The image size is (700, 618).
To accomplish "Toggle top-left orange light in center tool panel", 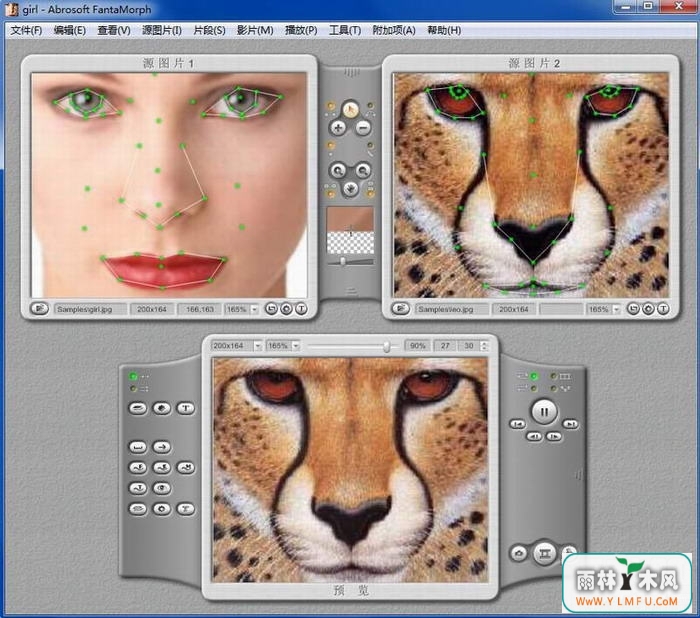I will pyautogui.click(x=331, y=106).
